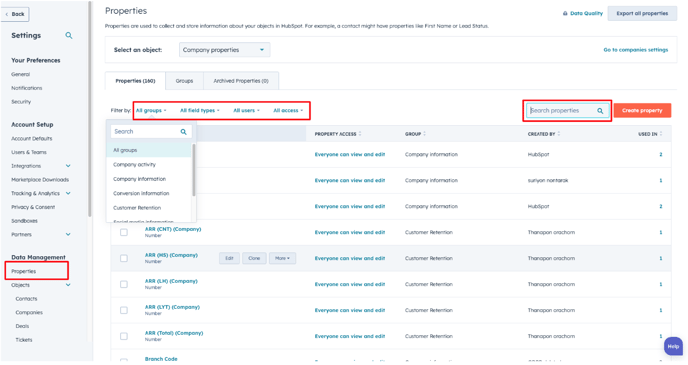This screenshot has height=365, width=688.
Task: Open Marketplace Downloads in sidebar
Action: pos(40,180)
